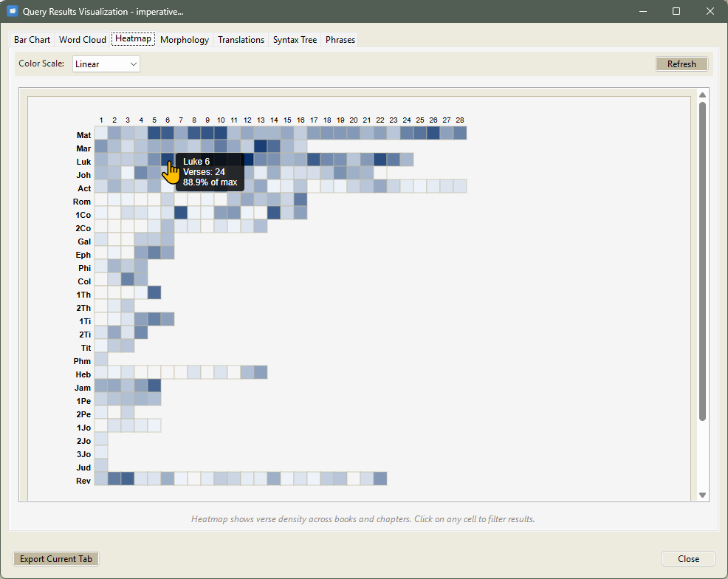Pick the Acts chapter 28 heatmap cell

tap(460, 186)
